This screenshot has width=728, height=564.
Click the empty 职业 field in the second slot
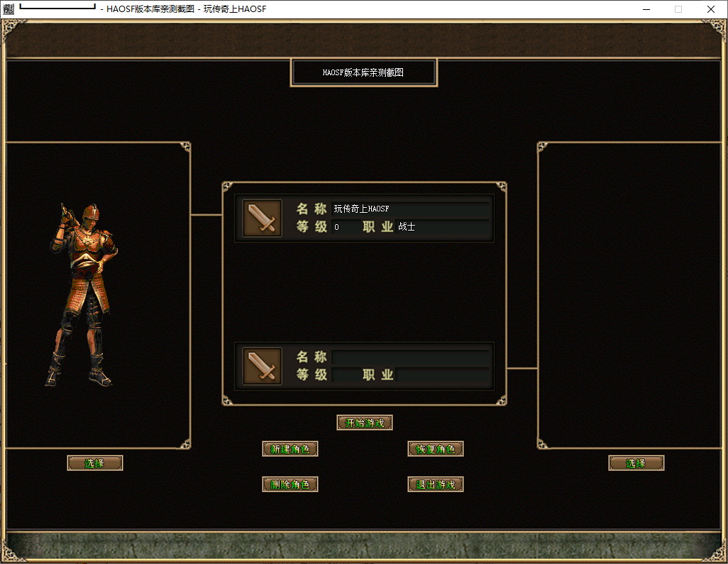click(441, 375)
